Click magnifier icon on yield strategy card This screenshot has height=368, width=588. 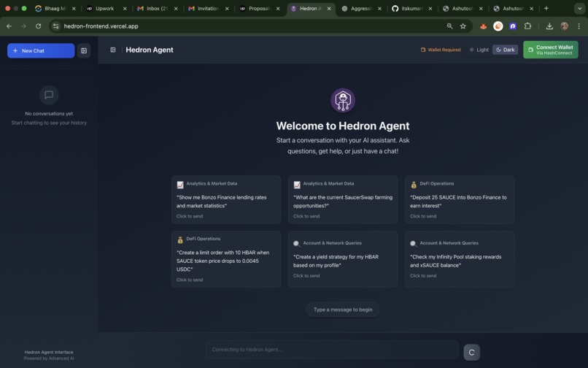click(297, 244)
